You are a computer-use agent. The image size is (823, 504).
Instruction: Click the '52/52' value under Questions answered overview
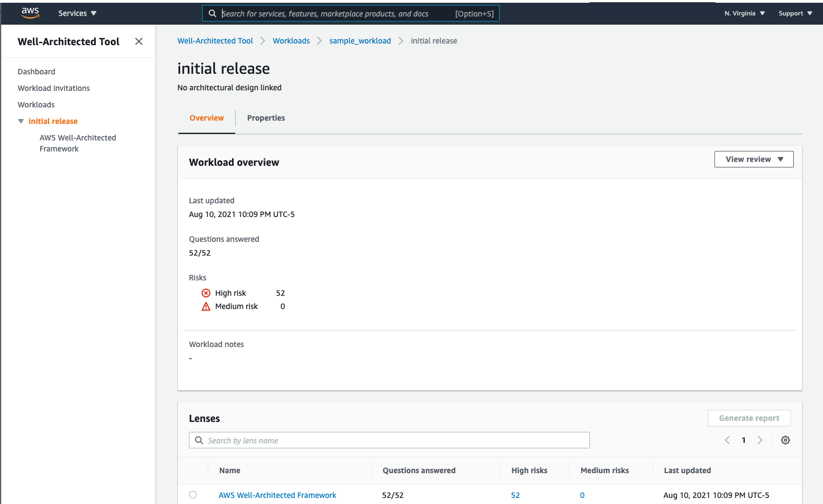199,253
